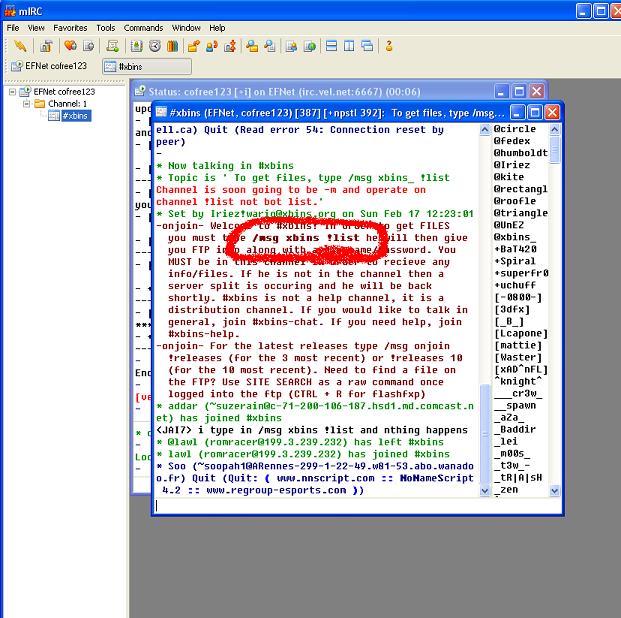621x618 pixels.
Task: Select _Baddir in the nick list
Action: click(x=515, y=430)
